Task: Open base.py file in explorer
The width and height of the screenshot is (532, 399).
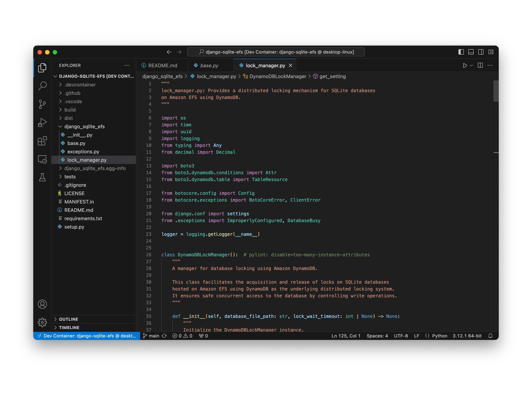Action: tap(94, 143)
